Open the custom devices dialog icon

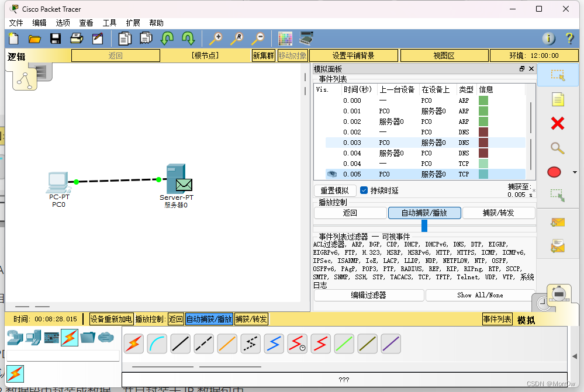[x=306, y=39]
